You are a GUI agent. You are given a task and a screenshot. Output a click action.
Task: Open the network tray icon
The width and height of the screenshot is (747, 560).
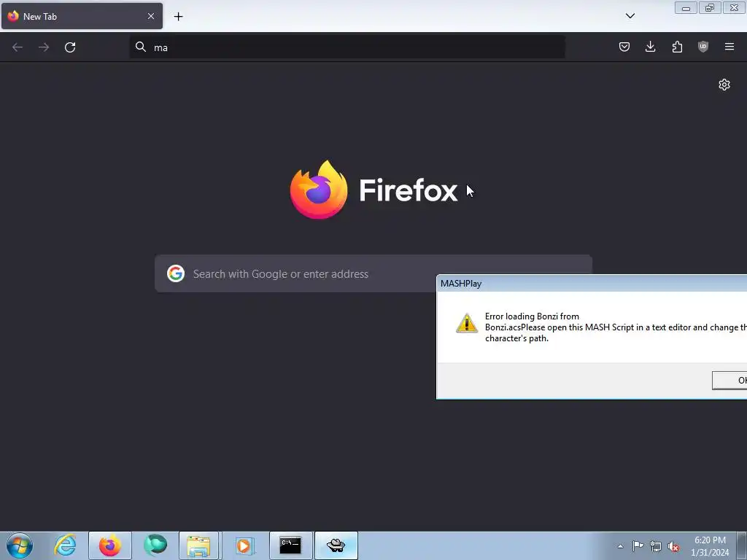[x=656, y=546]
